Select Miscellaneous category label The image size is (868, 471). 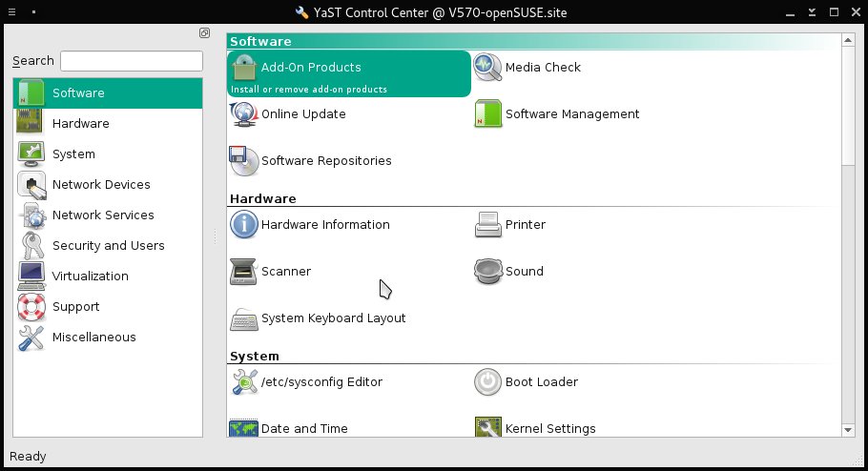click(x=94, y=338)
